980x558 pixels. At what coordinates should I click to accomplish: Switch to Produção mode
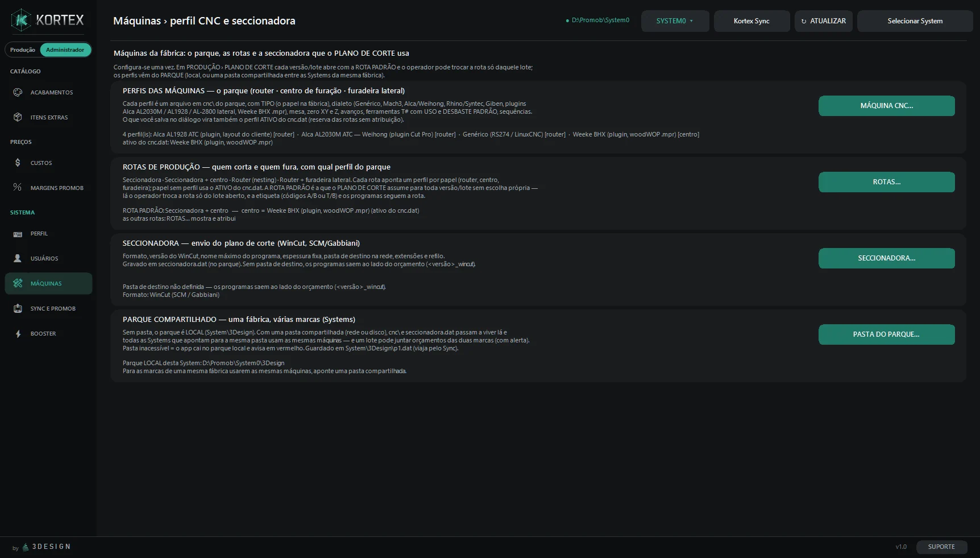[x=23, y=50]
